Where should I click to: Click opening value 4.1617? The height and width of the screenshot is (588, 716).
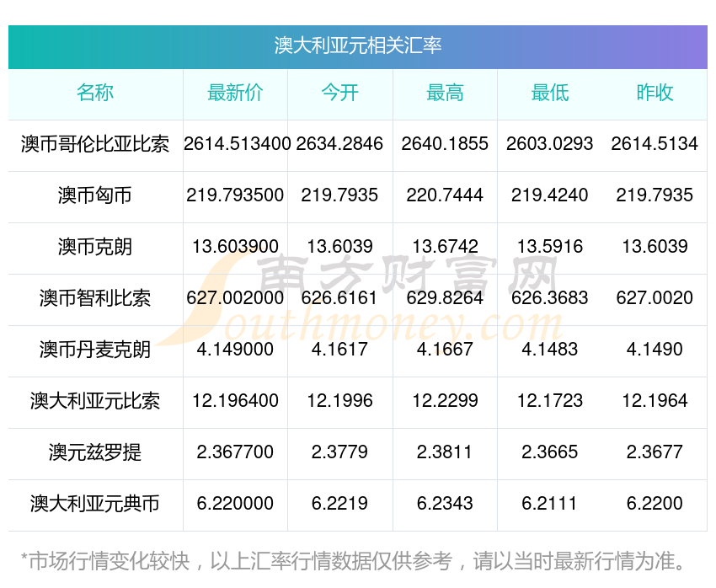339,350
